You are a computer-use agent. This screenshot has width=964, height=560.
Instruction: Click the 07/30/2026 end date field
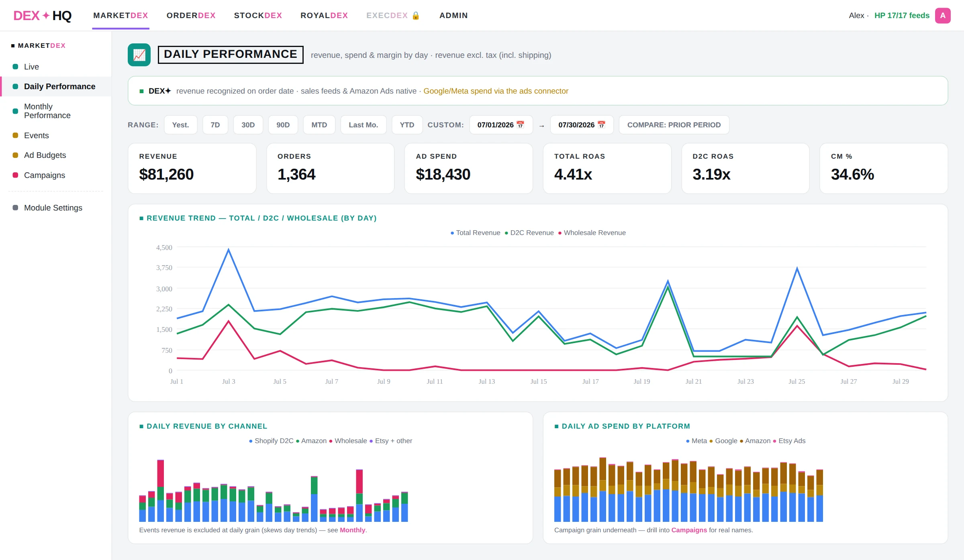pyautogui.click(x=582, y=125)
